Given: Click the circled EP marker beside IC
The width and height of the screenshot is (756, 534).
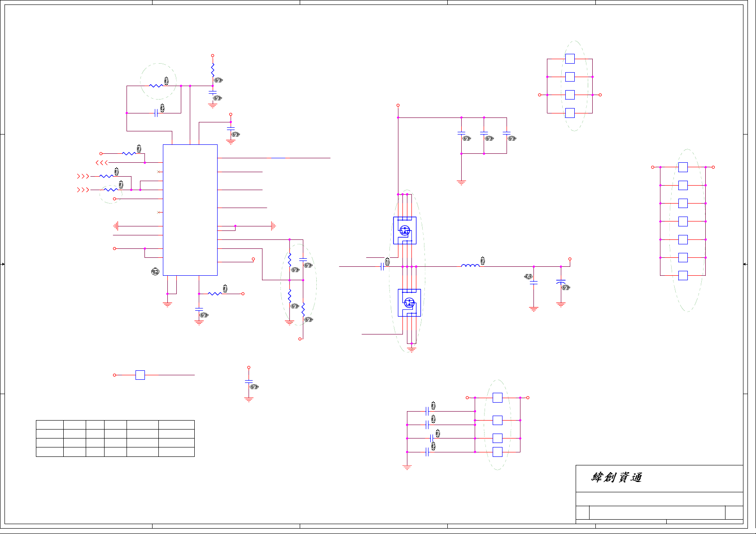Looking at the screenshot, I should (x=155, y=272).
